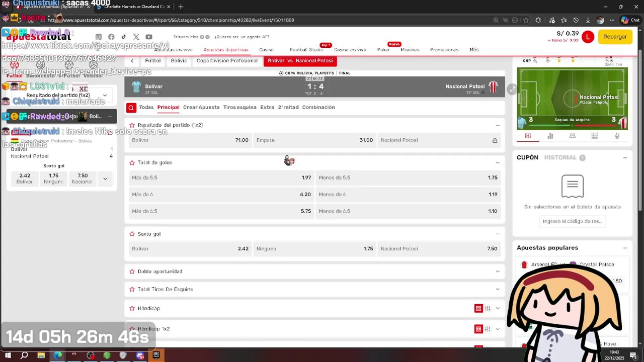Image resolution: width=644 pixels, height=362 pixels.
Task: Favorite the Hándicap market star
Action: pos(132,309)
